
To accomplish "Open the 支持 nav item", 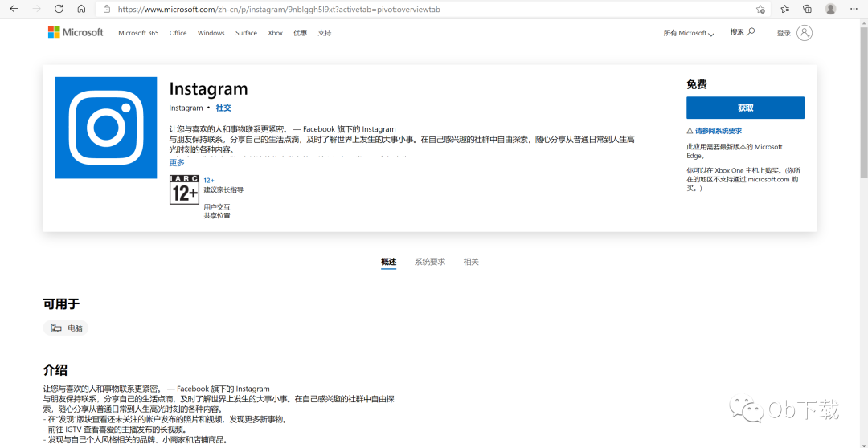I will coord(325,33).
